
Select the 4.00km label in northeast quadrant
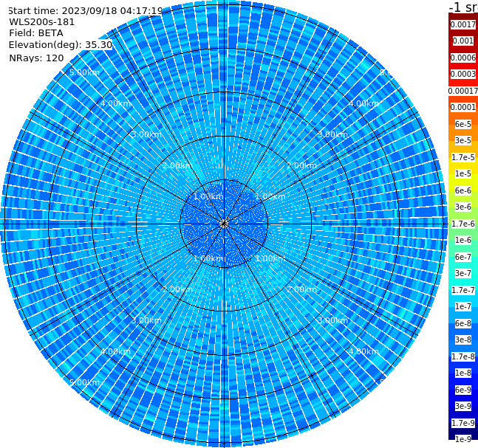363,103
